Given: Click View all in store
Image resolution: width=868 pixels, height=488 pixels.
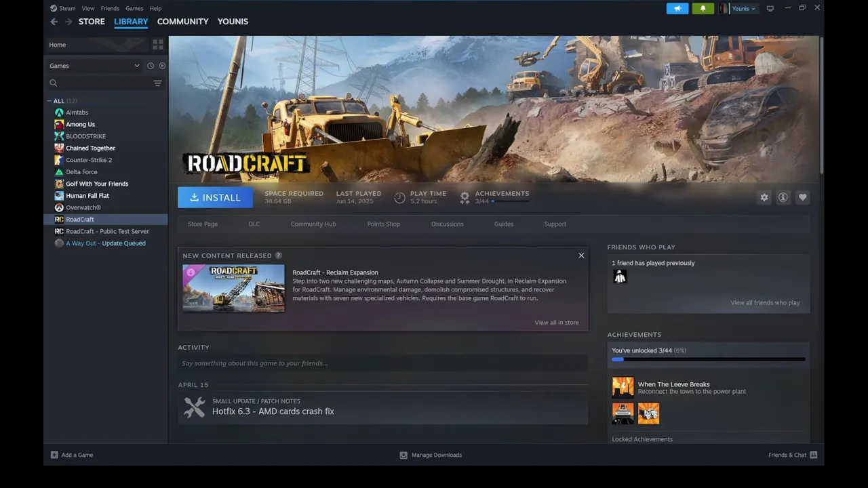Looking at the screenshot, I should pyautogui.click(x=557, y=323).
